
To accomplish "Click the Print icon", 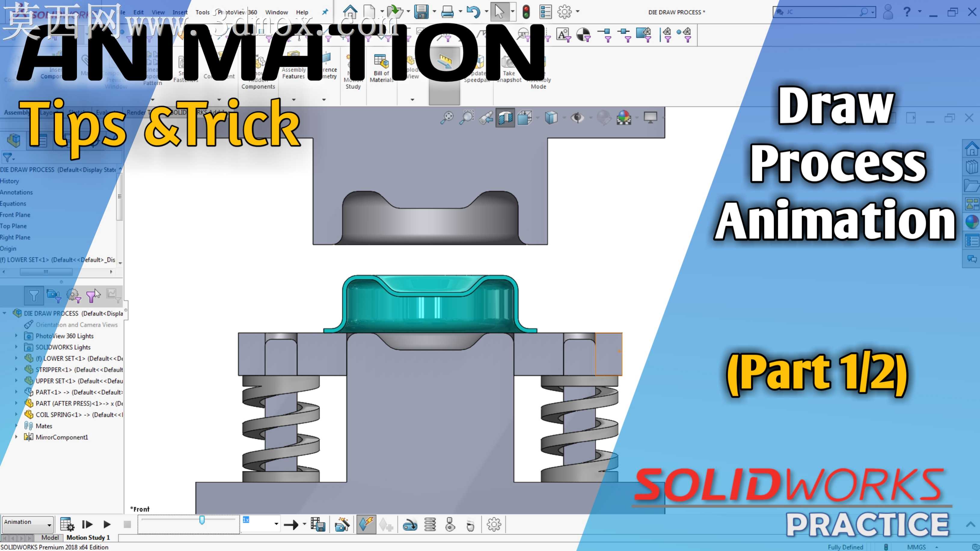I will pos(447,12).
